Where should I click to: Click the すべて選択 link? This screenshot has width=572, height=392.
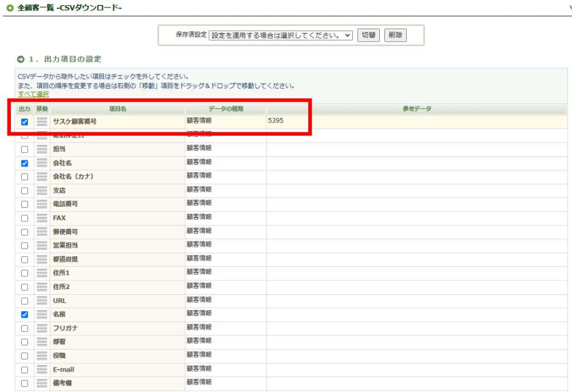pos(33,94)
